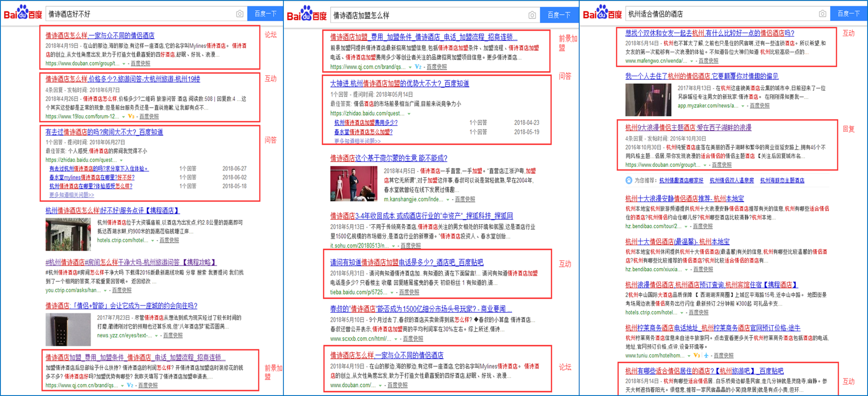
Task: Click Baidu logo in 情诗酒店好不好 search panel
Action: coord(23,12)
